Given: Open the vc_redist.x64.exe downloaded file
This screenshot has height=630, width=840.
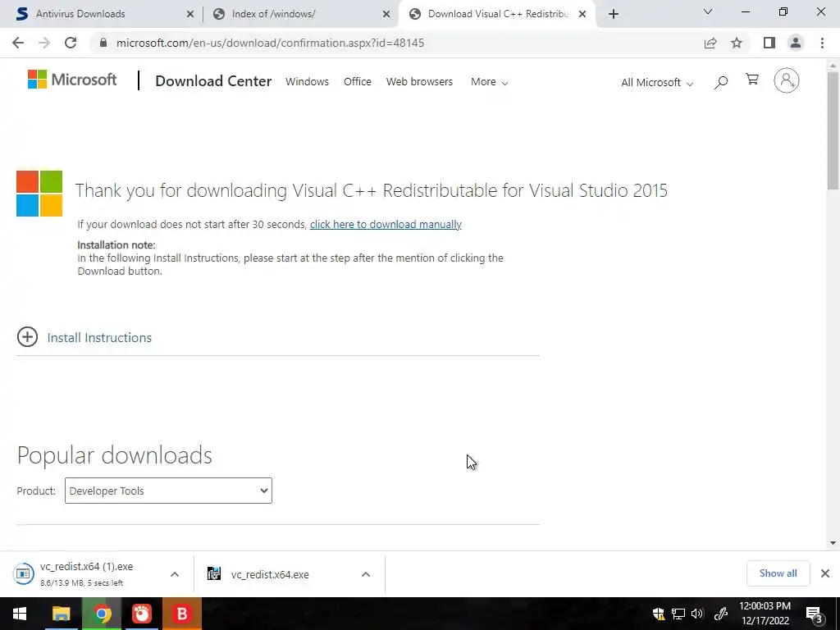Looking at the screenshot, I should pos(269,574).
